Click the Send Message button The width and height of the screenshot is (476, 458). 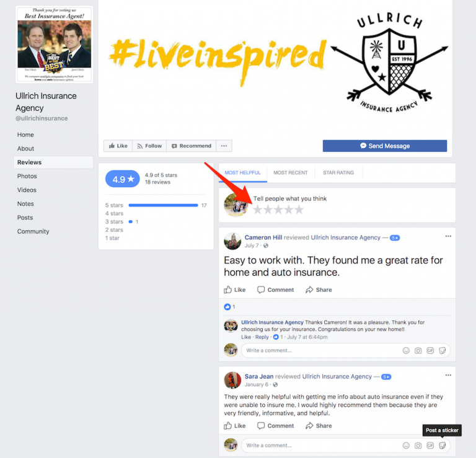tap(385, 146)
